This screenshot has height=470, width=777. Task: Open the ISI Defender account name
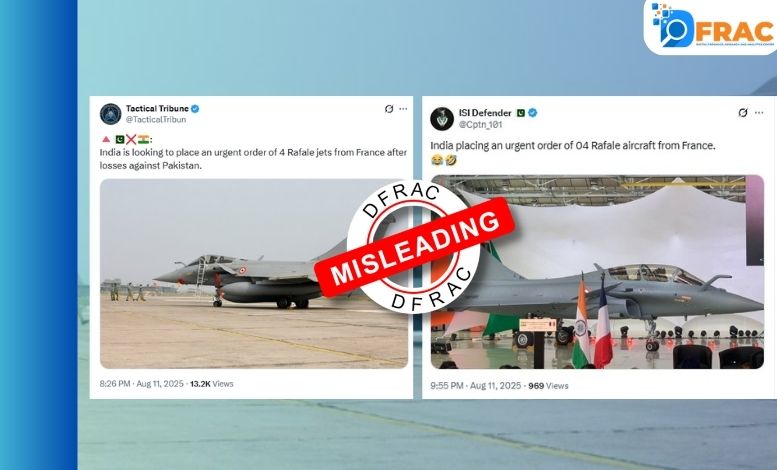point(485,113)
